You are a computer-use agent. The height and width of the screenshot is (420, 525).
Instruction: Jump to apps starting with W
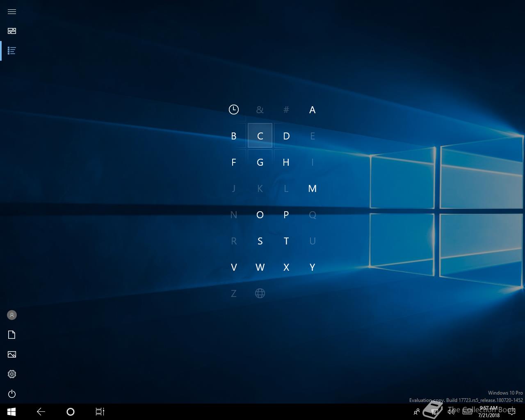coord(260,267)
